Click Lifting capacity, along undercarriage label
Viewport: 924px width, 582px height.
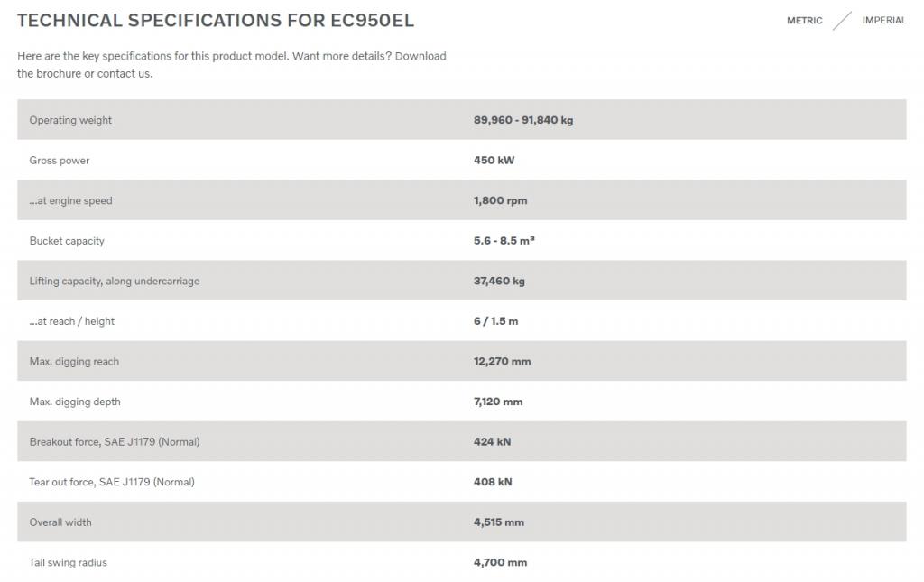coord(115,281)
